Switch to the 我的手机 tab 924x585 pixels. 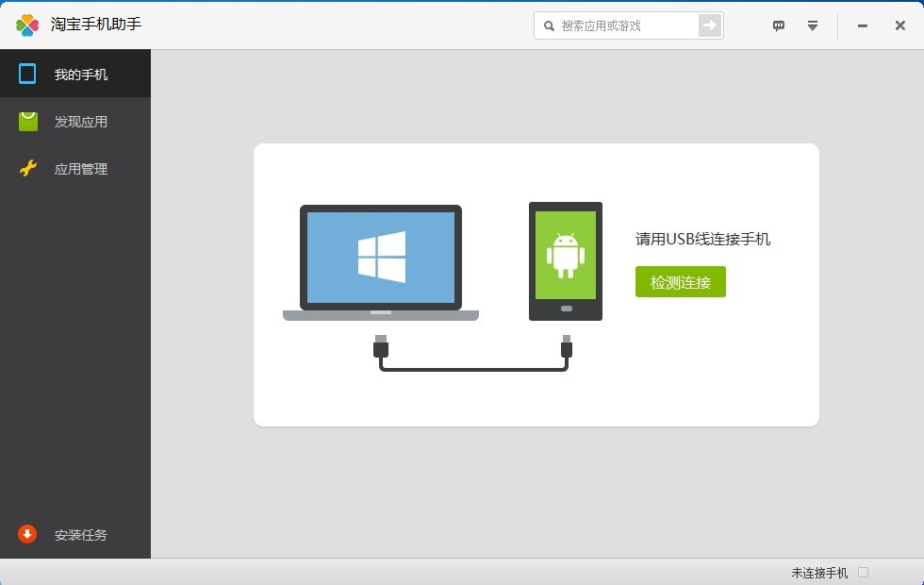pos(81,75)
